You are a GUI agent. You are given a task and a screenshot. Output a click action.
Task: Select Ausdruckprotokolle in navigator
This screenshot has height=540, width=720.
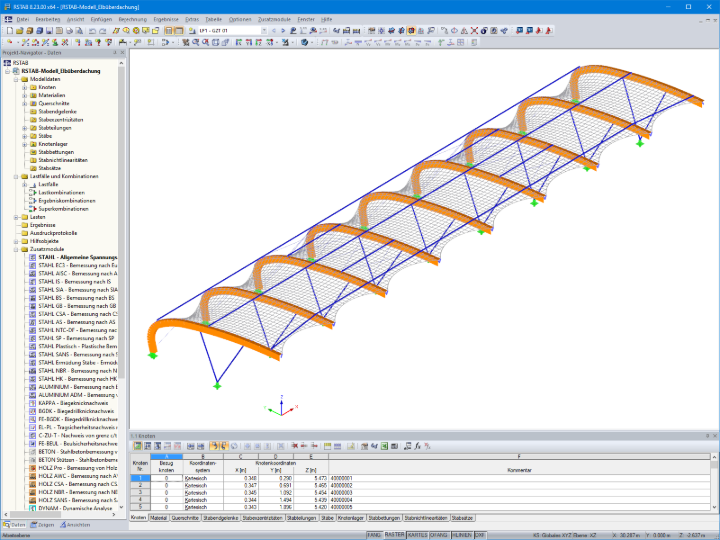coord(53,233)
